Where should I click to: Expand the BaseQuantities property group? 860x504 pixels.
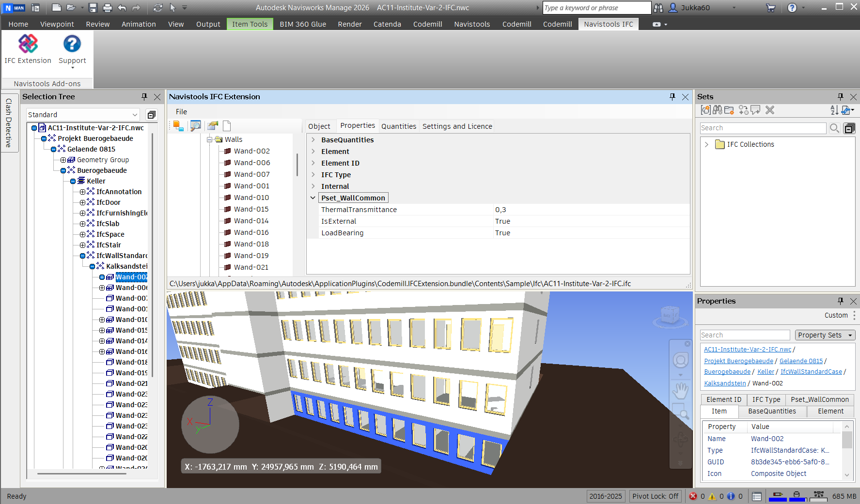pos(313,140)
